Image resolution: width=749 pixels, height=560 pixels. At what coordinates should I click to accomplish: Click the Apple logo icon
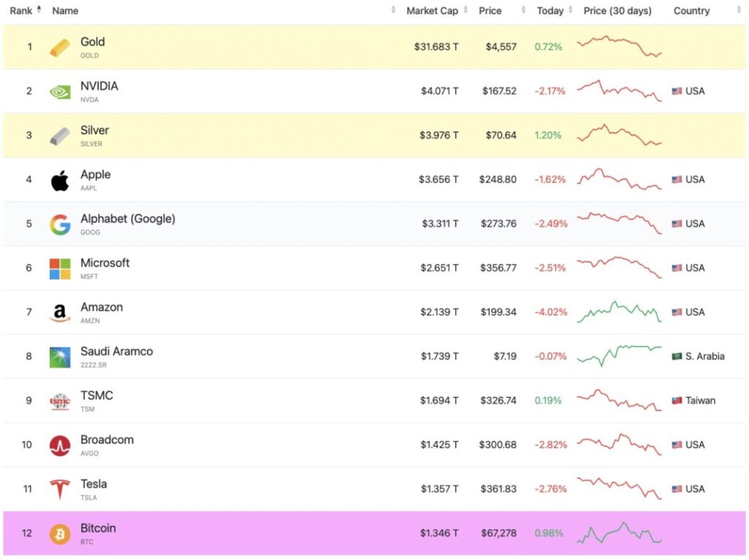click(60, 180)
